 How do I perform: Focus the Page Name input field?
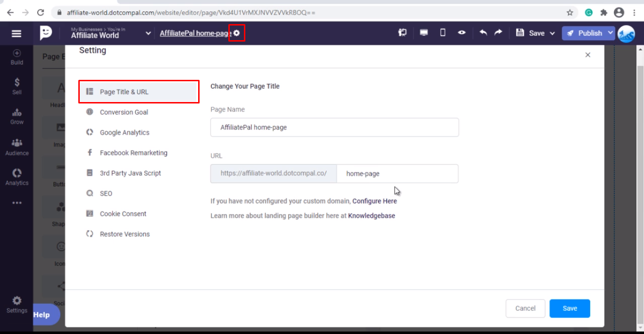[x=335, y=128]
